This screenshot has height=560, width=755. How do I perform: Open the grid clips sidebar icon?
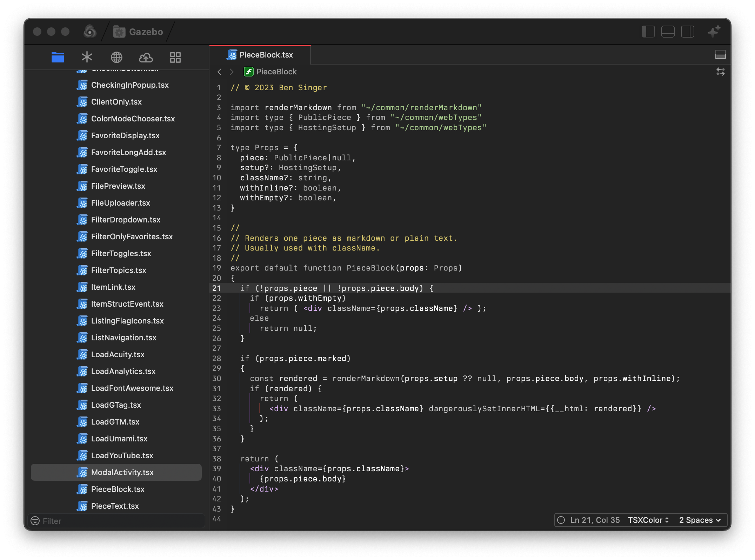coord(175,57)
